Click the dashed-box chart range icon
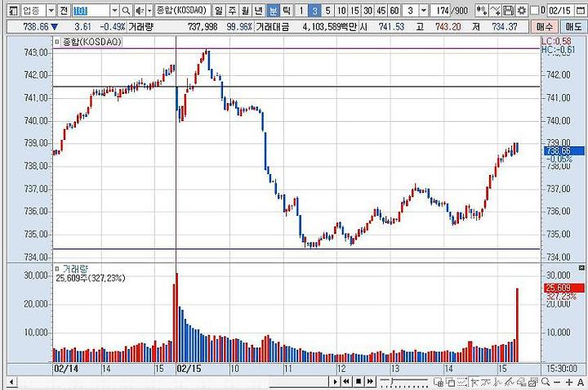Viewport: 588px width, 390px height. pos(461,382)
